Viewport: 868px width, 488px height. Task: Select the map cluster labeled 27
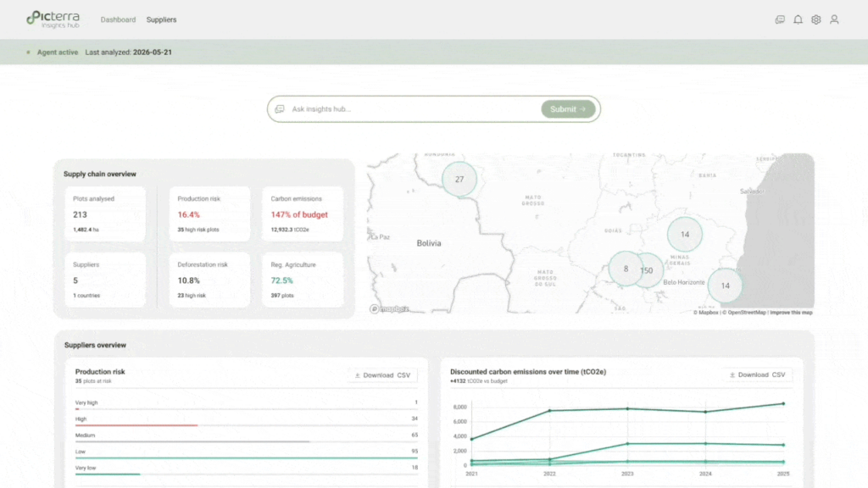point(459,180)
